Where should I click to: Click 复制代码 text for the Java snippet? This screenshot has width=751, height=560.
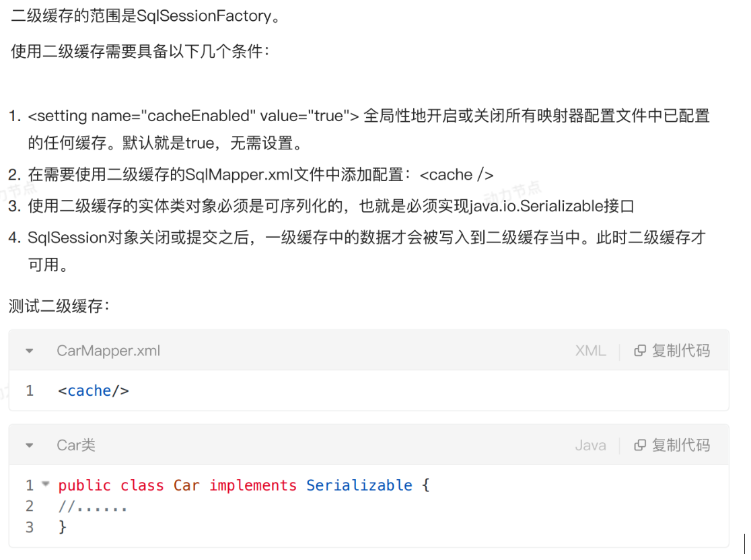[x=680, y=445]
